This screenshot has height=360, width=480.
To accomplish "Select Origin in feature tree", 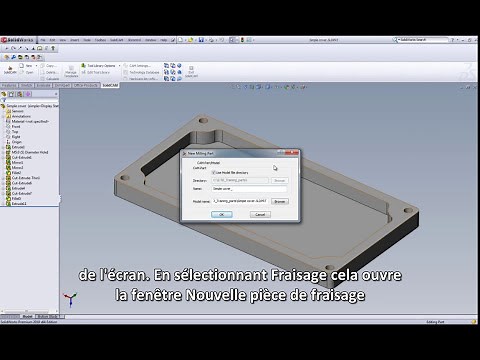I will coord(14,142).
